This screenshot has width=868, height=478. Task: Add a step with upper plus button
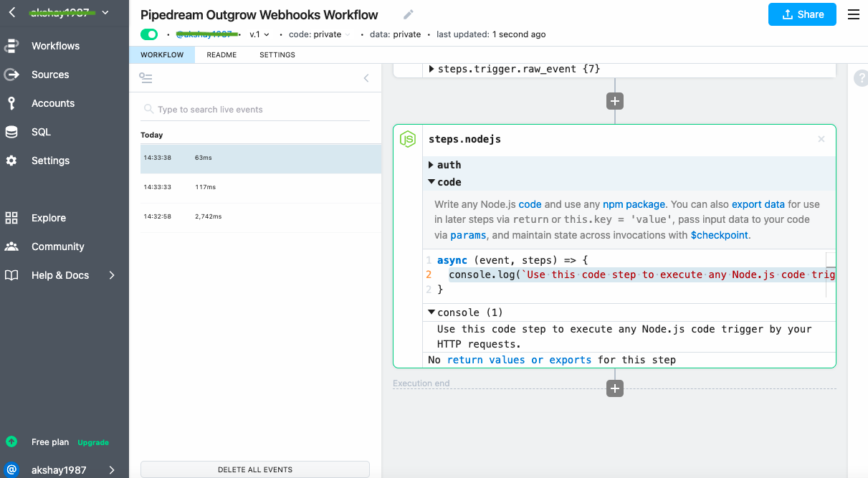[614, 101]
